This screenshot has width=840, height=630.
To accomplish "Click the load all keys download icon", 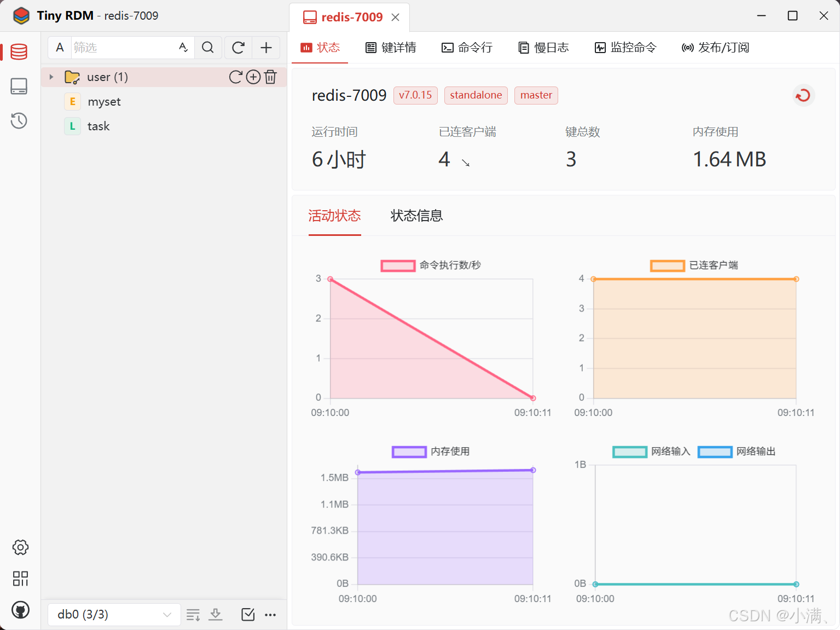I will (216, 615).
